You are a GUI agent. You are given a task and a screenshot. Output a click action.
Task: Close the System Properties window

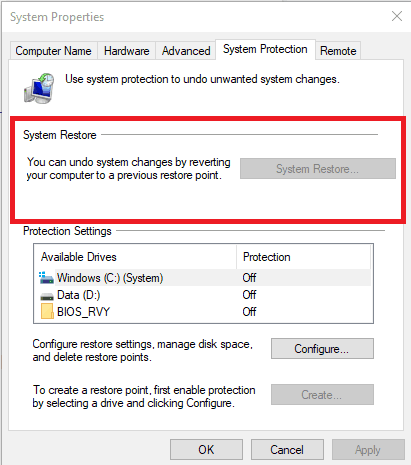(x=397, y=16)
